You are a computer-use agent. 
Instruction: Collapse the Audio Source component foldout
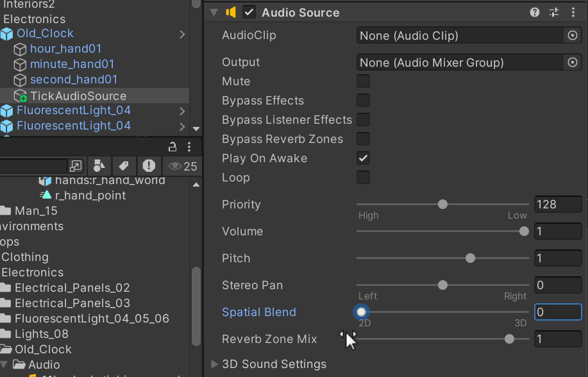(214, 12)
